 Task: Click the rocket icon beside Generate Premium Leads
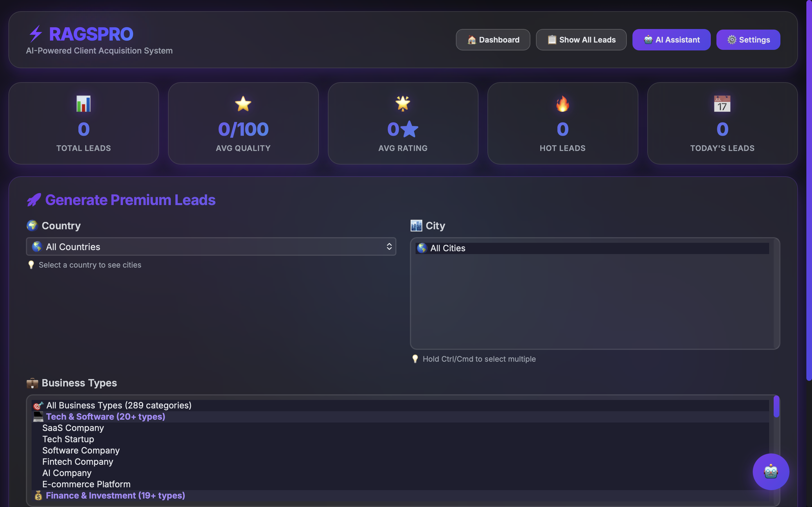pos(34,200)
